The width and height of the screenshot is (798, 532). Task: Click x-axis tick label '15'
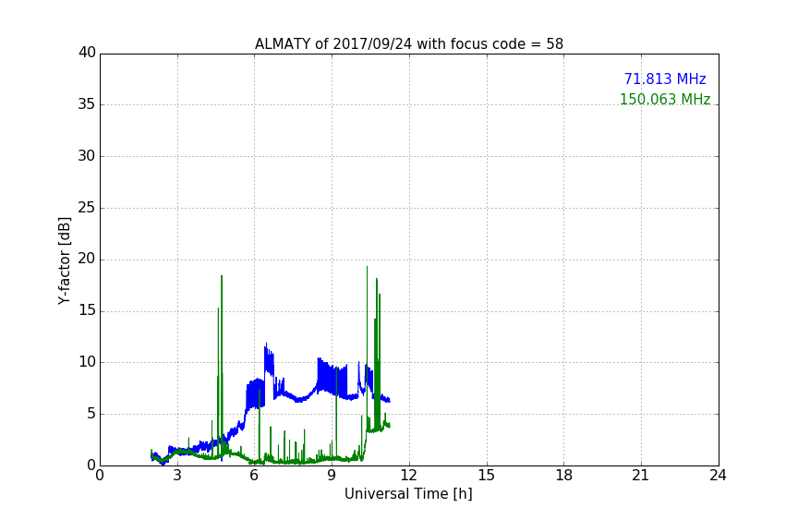coord(487,476)
